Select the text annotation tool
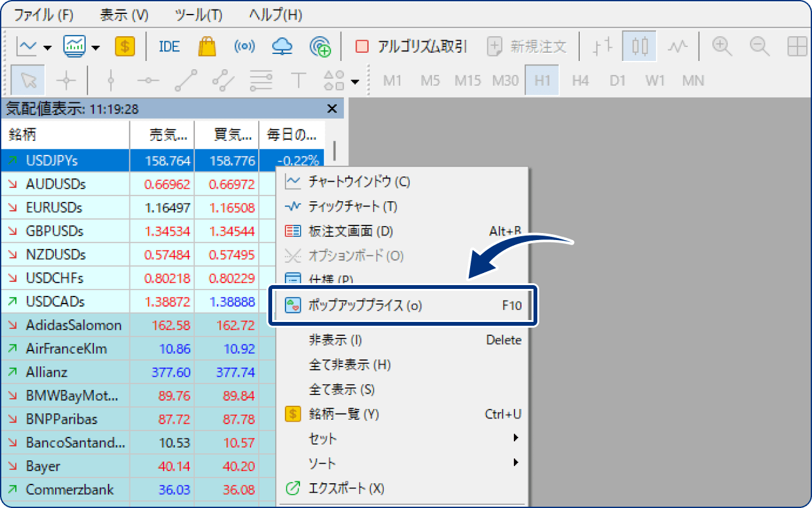Image resolution: width=812 pixels, height=508 pixels. coord(298,80)
